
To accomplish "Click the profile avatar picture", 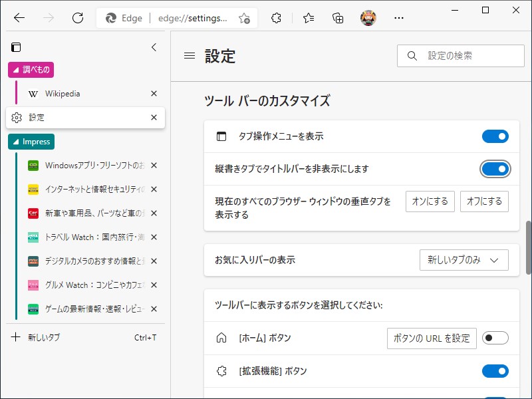I will coord(370,19).
